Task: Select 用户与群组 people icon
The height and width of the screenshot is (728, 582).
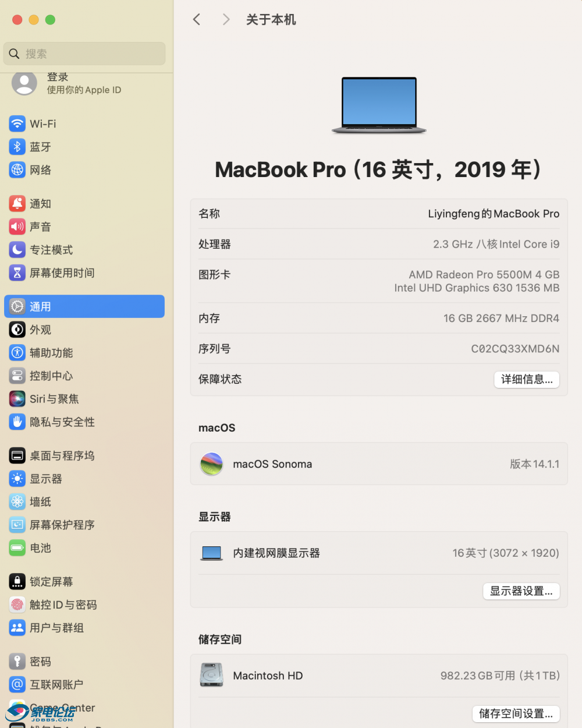Action: 17,628
